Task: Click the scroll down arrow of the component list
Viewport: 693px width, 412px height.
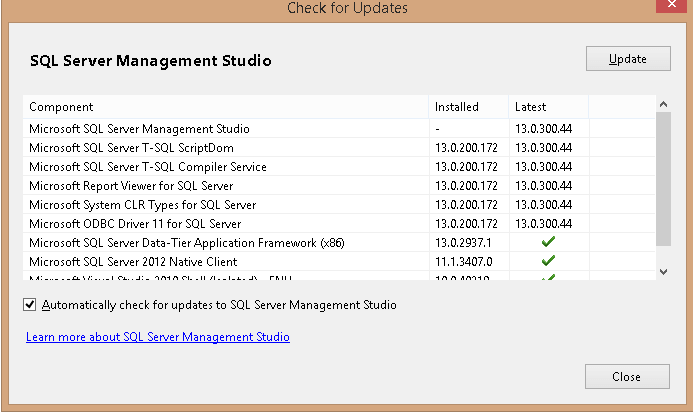Action: (x=663, y=272)
